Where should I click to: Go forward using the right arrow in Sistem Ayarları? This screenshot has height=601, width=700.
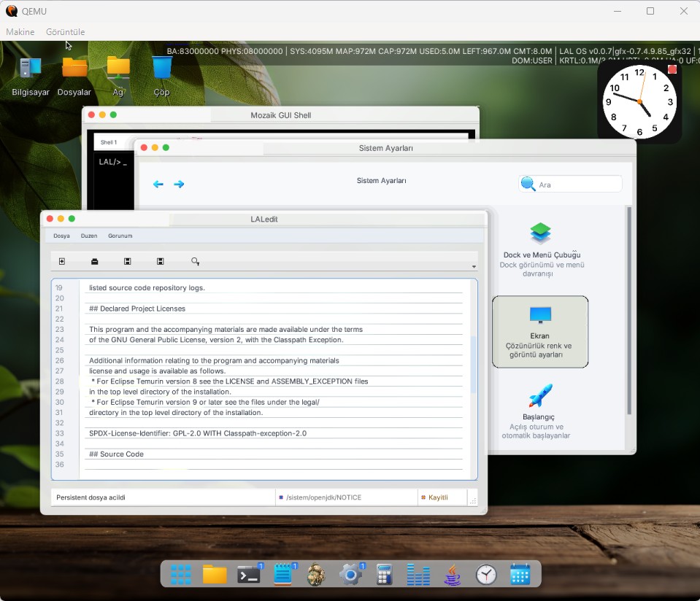coord(179,184)
